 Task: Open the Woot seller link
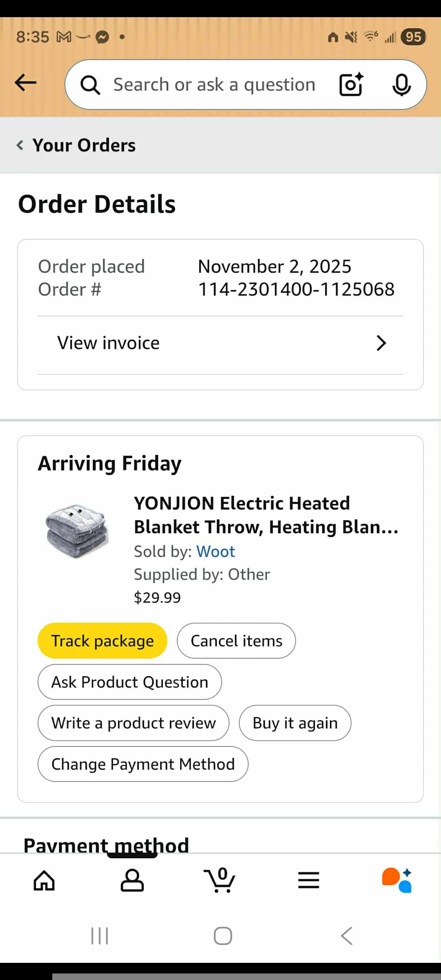(216, 552)
